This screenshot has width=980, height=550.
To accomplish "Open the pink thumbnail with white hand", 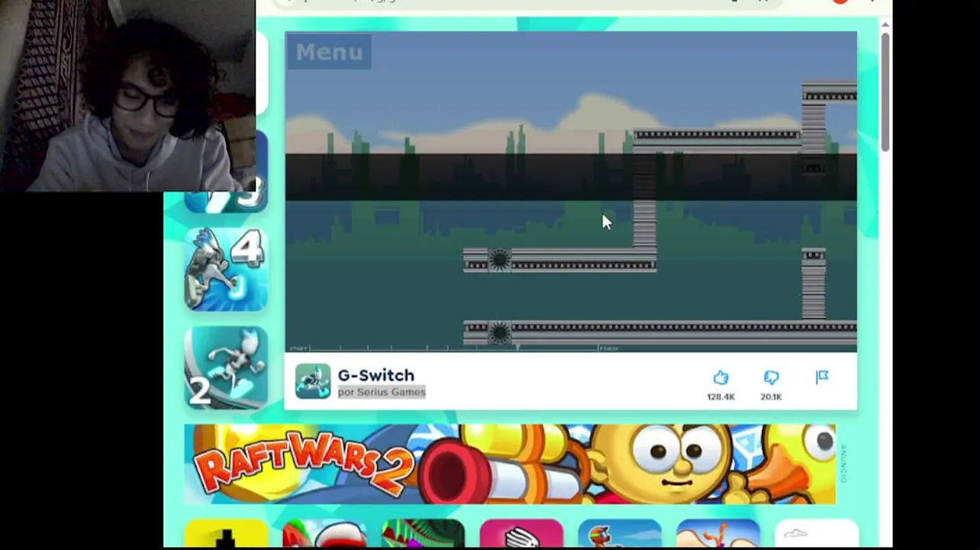I will pos(521,533).
